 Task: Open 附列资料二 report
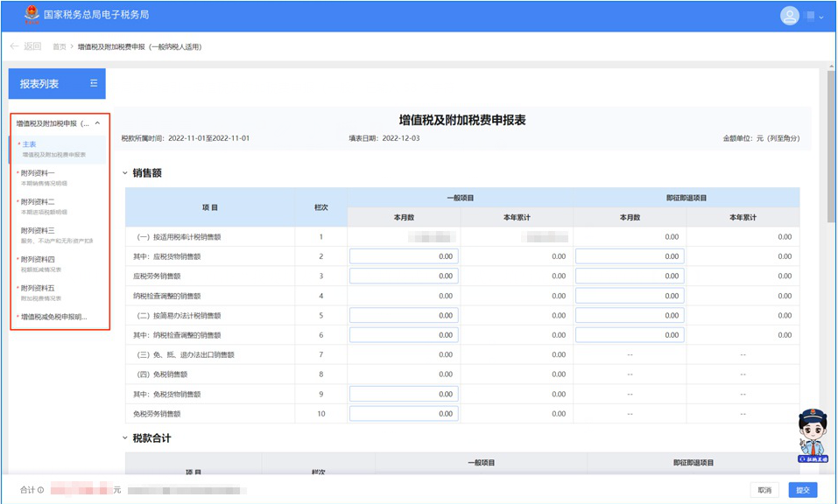(38, 202)
